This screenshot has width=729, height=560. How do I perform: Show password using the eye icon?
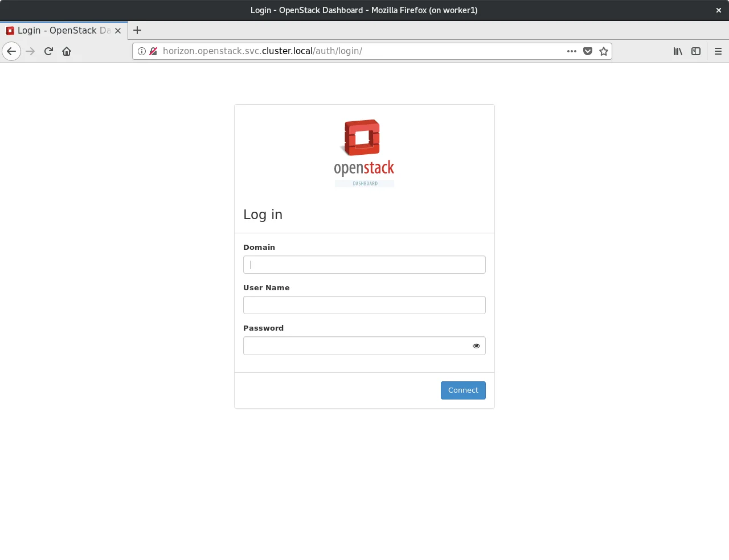(476, 346)
